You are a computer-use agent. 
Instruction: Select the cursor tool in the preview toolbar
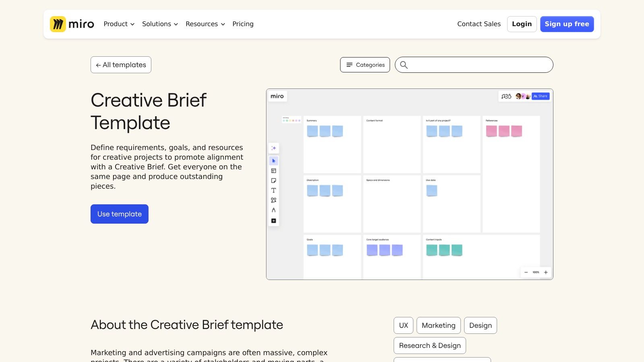[x=274, y=161]
